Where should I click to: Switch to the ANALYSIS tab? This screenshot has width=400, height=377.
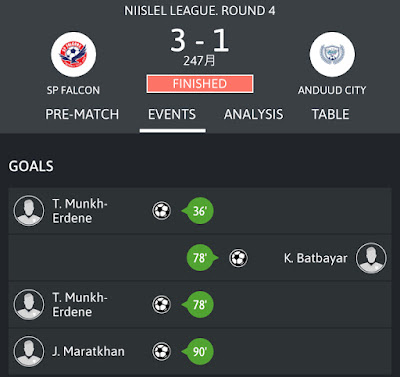coord(254,114)
